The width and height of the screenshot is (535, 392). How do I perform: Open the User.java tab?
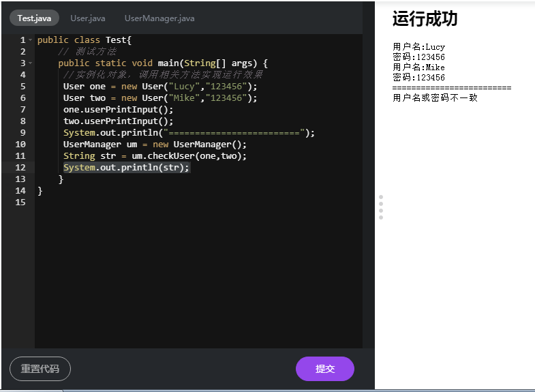88,18
